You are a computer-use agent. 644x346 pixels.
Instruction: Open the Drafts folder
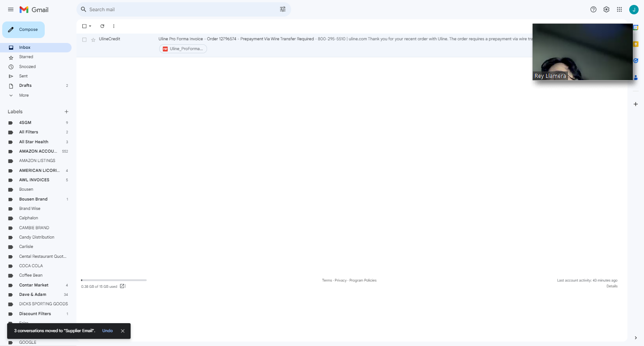[36, 85]
